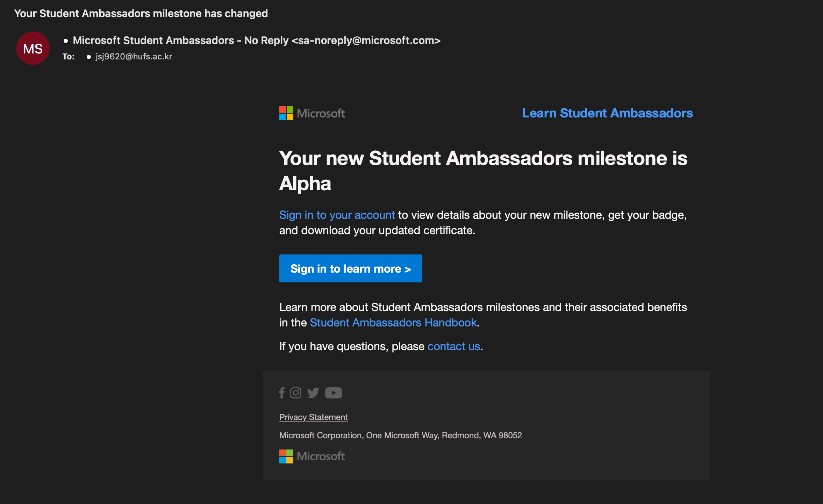The height and width of the screenshot is (504, 823).
Task: Click the 'milestone is Alpha' heading
Action: point(483,171)
